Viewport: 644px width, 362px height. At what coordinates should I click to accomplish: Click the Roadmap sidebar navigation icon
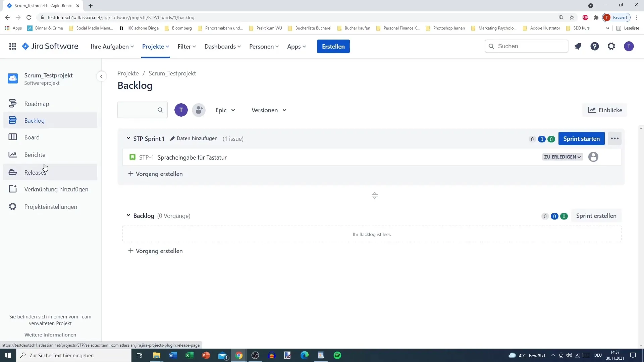[x=12, y=104]
